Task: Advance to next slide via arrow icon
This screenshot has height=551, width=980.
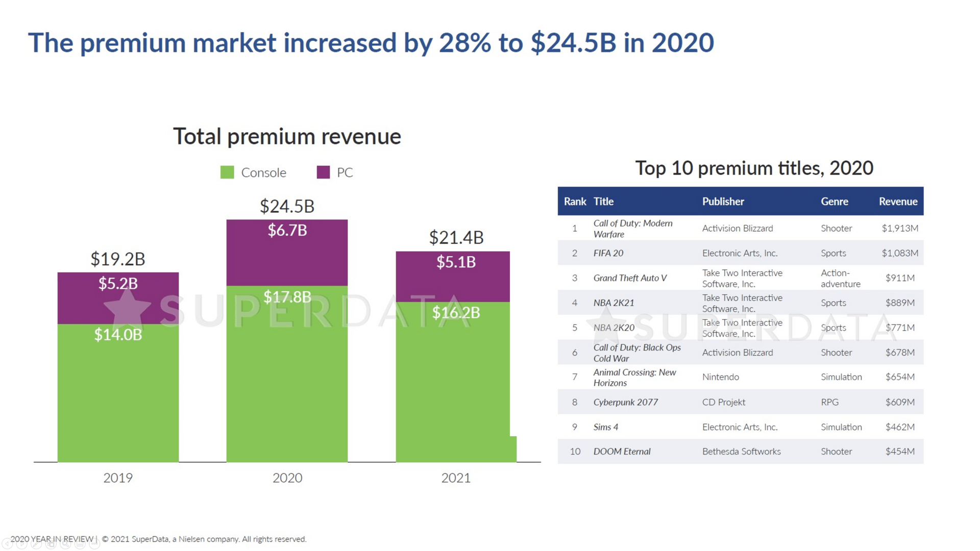Action: point(22,544)
